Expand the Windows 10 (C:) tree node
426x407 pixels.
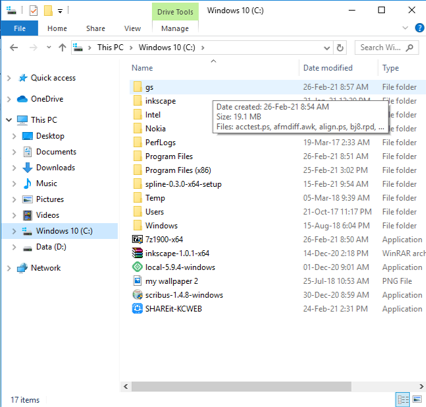[14, 231]
